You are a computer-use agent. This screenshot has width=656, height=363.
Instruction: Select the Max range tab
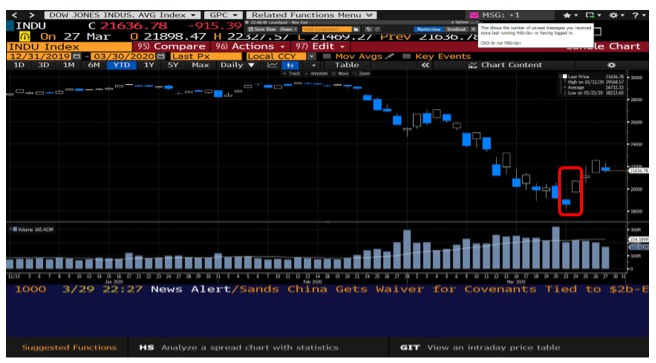point(200,65)
